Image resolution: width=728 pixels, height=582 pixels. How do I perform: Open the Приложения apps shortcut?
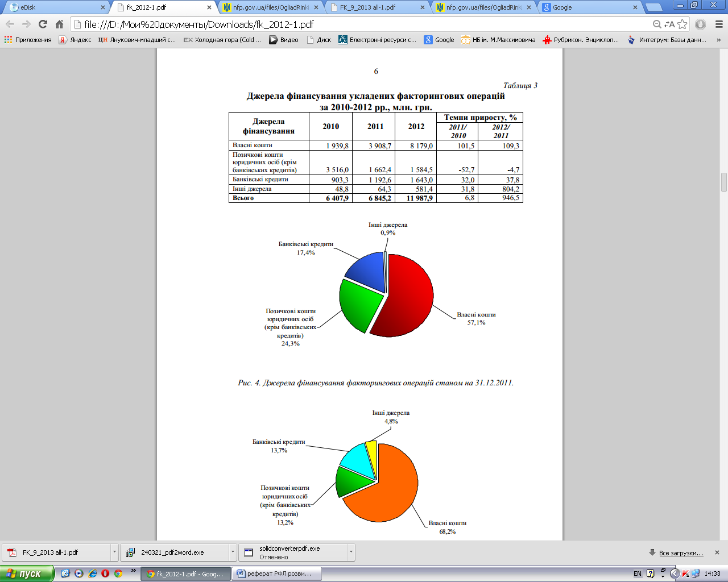coord(28,40)
